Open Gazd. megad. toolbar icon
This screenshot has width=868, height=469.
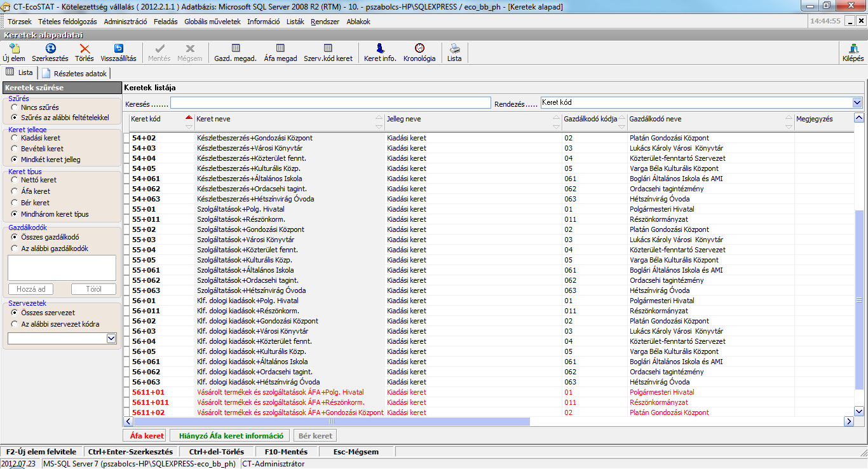pos(236,48)
